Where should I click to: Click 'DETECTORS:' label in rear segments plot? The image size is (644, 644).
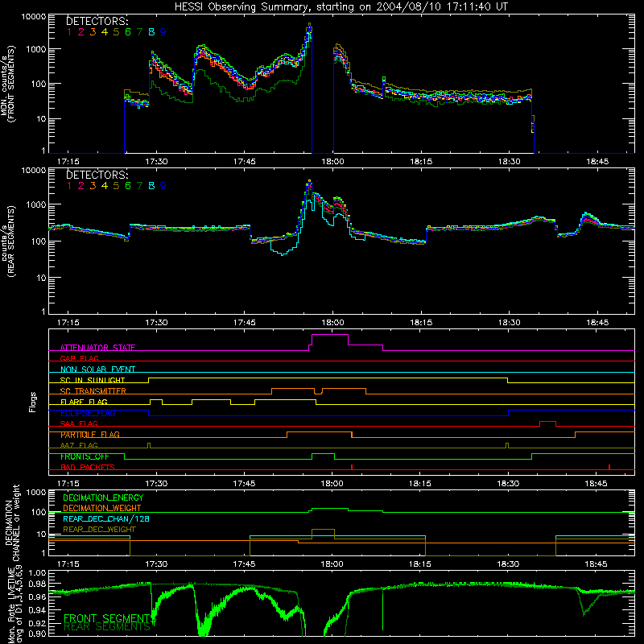(97, 175)
